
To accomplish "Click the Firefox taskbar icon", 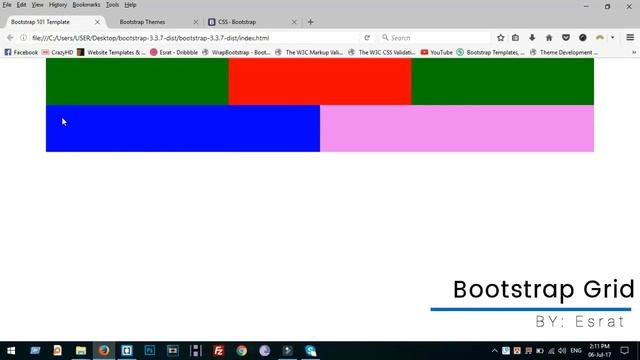I will 104,351.
